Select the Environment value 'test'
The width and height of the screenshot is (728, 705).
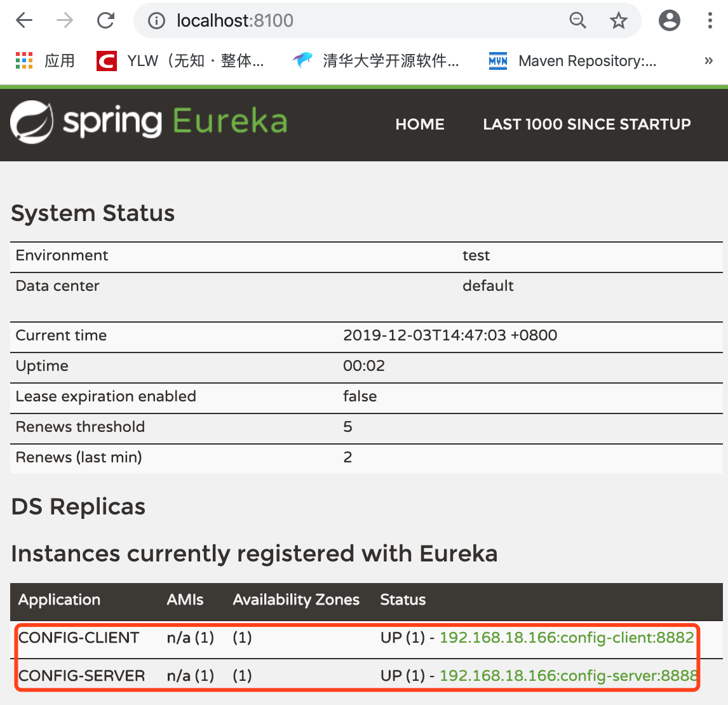click(x=476, y=255)
